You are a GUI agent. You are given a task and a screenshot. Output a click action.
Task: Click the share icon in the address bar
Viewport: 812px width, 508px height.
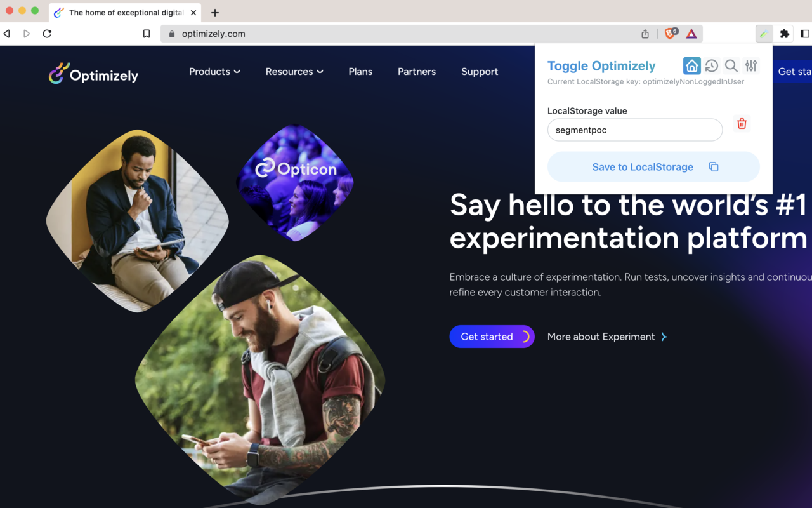645,33
